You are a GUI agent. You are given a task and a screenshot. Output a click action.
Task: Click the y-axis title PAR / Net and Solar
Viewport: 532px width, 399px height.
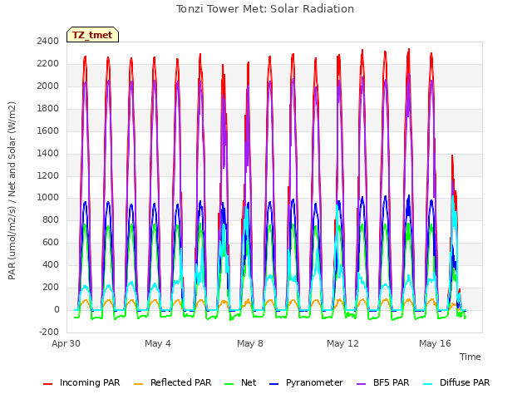coord(12,190)
